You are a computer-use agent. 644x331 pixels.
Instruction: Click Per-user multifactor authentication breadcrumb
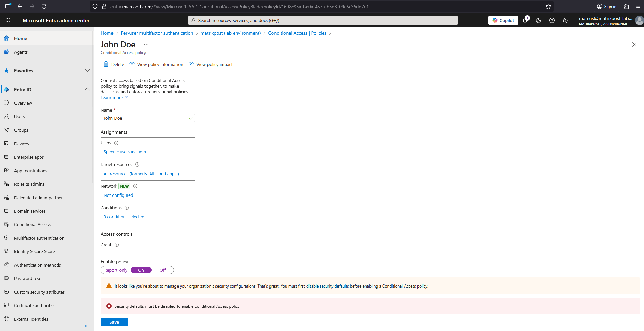[x=157, y=33]
